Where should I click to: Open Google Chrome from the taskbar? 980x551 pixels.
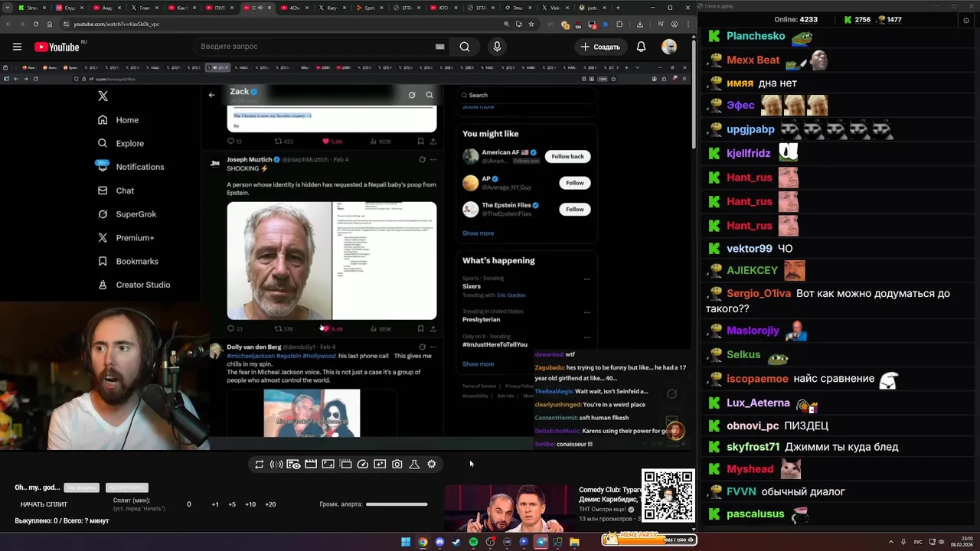[x=423, y=542]
